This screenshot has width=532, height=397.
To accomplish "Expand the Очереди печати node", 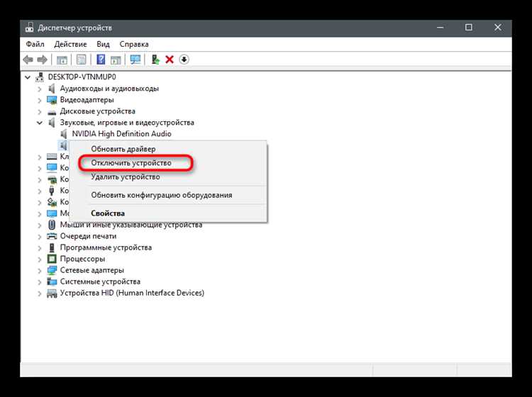I will click(40, 237).
